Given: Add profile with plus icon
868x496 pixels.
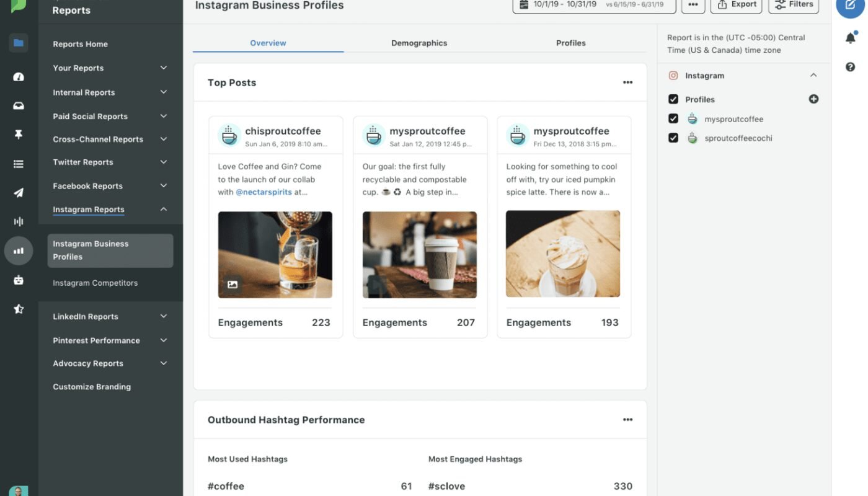Looking at the screenshot, I should click(813, 99).
